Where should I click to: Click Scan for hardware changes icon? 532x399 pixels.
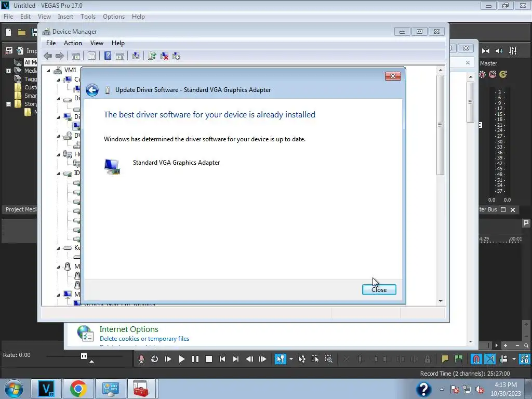pos(136,56)
